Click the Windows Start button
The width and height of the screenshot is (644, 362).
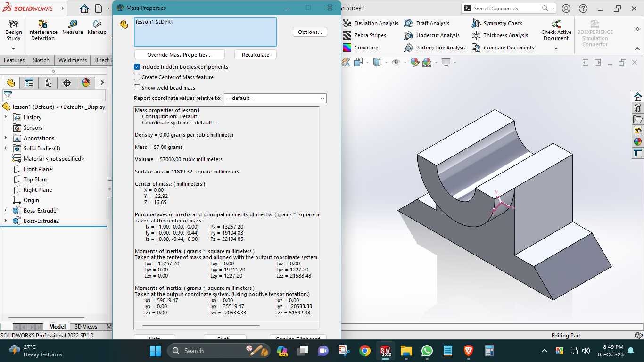(155, 351)
